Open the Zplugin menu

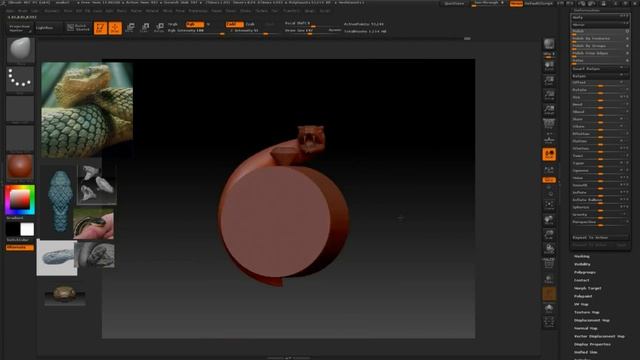pyautogui.click(x=310, y=11)
